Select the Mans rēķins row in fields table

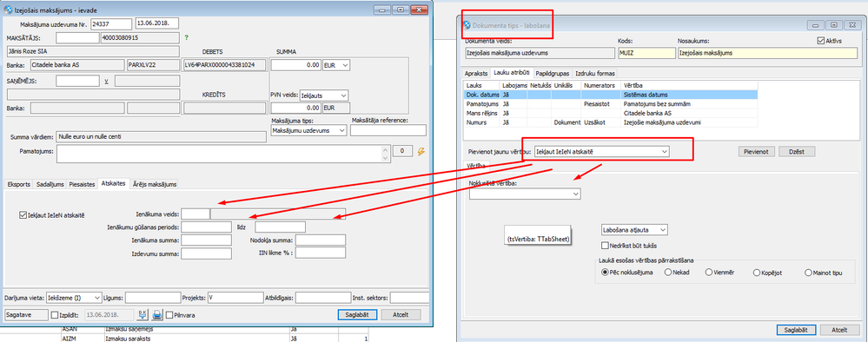coord(611,113)
